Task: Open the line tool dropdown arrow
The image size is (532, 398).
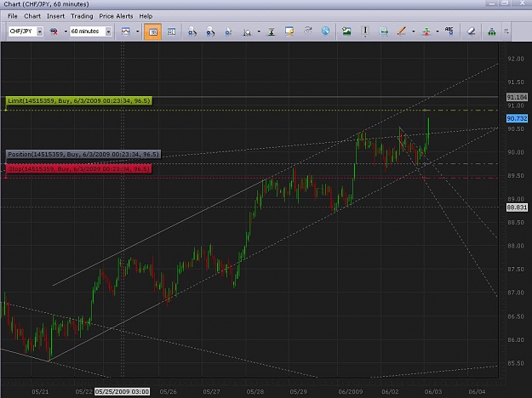Action: coord(413,31)
